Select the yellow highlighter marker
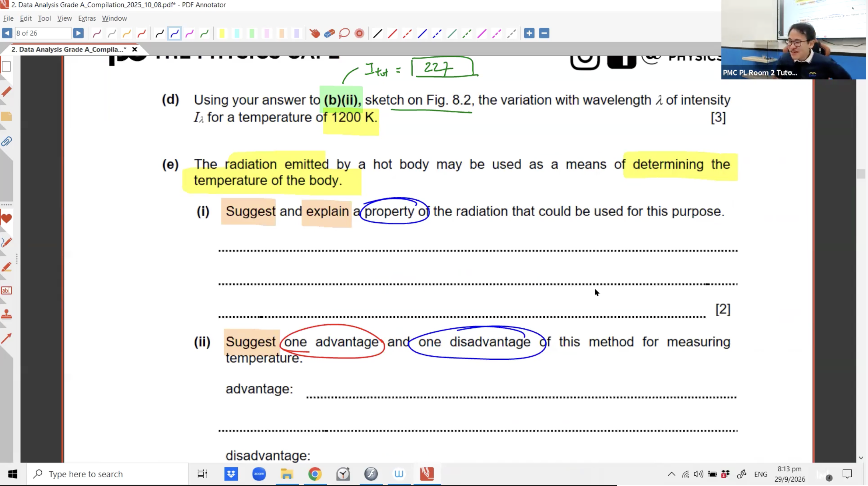The width and height of the screenshot is (868, 486). click(222, 34)
